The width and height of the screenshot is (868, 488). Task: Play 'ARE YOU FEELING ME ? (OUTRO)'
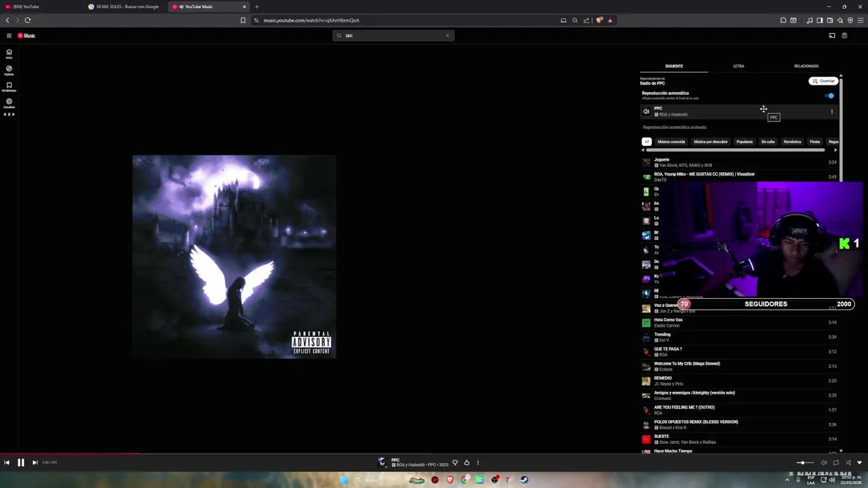[x=739, y=410]
